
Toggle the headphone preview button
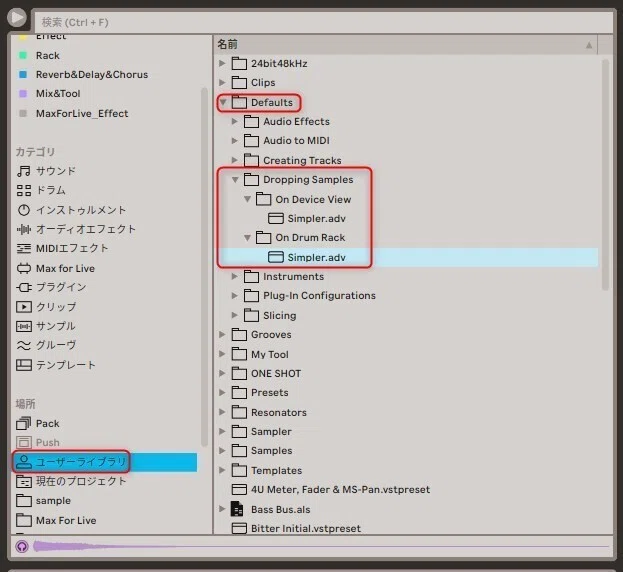(22, 547)
